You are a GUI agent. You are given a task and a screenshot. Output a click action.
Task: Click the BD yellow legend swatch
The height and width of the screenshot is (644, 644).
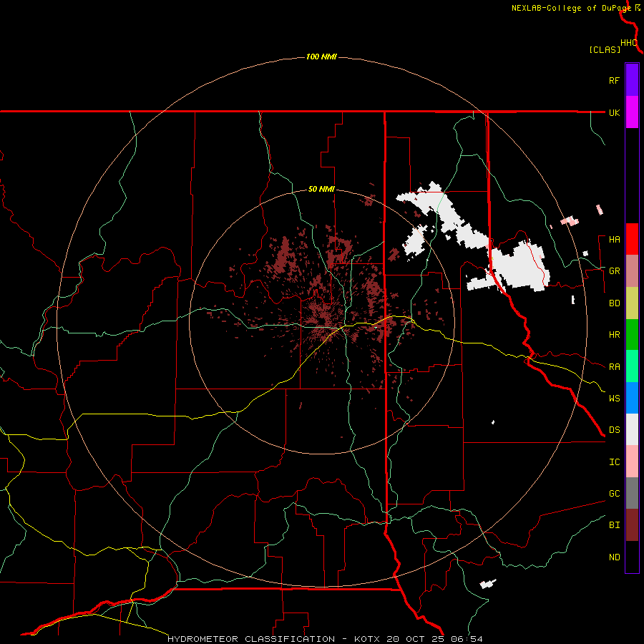tap(632, 303)
